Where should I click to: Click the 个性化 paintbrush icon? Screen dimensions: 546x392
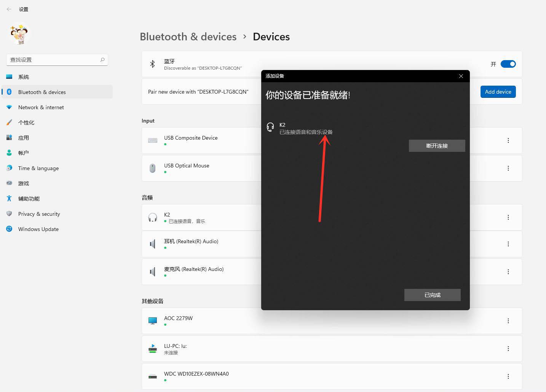[x=9, y=122]
